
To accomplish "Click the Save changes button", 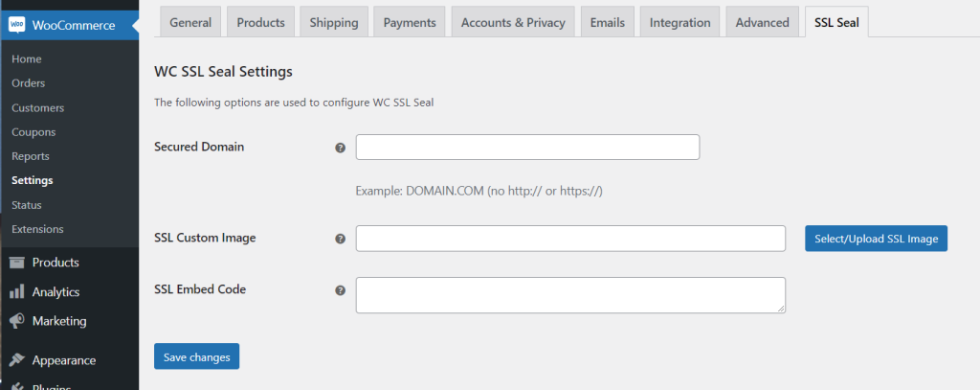I will [197, 357].
